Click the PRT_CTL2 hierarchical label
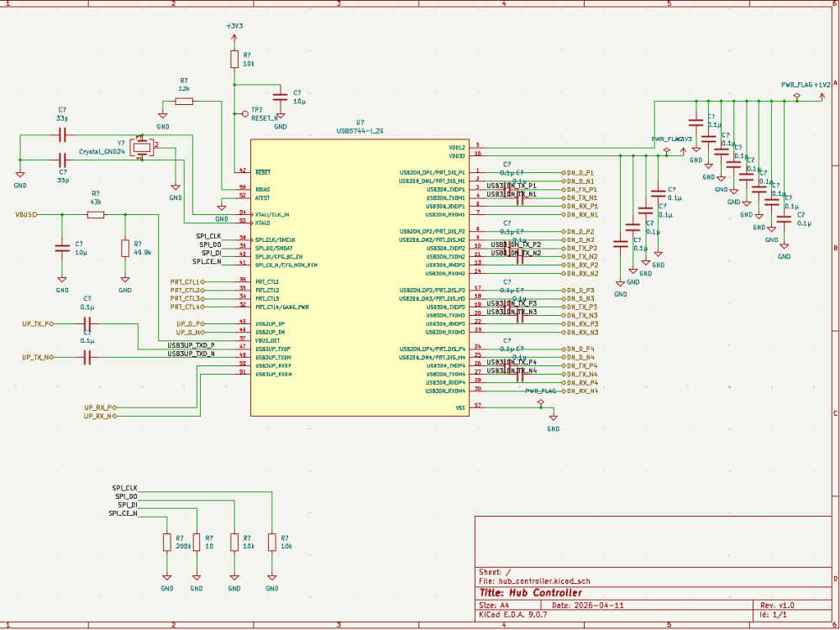The image size is (840, 630). click(x=187, y=291)
